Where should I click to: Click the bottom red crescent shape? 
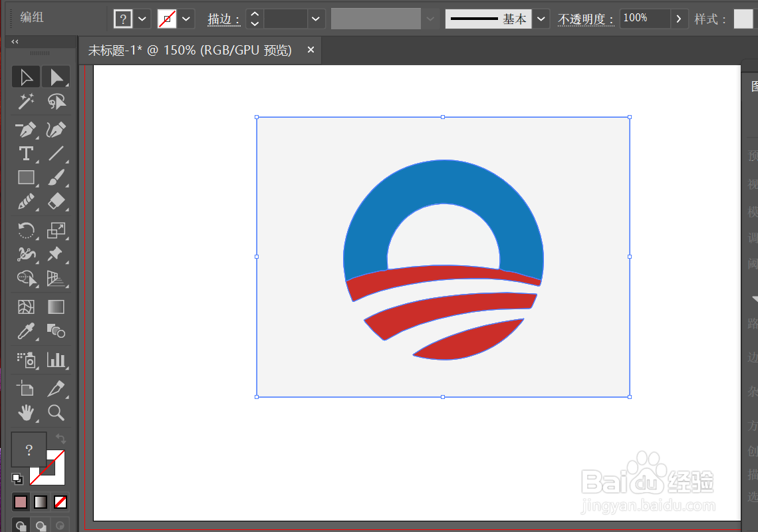tap(467, 342)
